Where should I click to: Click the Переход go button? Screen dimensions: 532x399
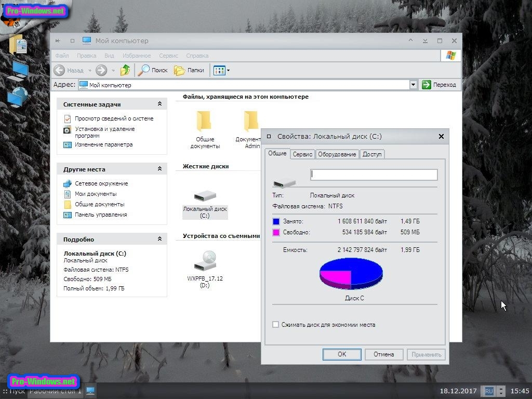click(x=440, y=85)
